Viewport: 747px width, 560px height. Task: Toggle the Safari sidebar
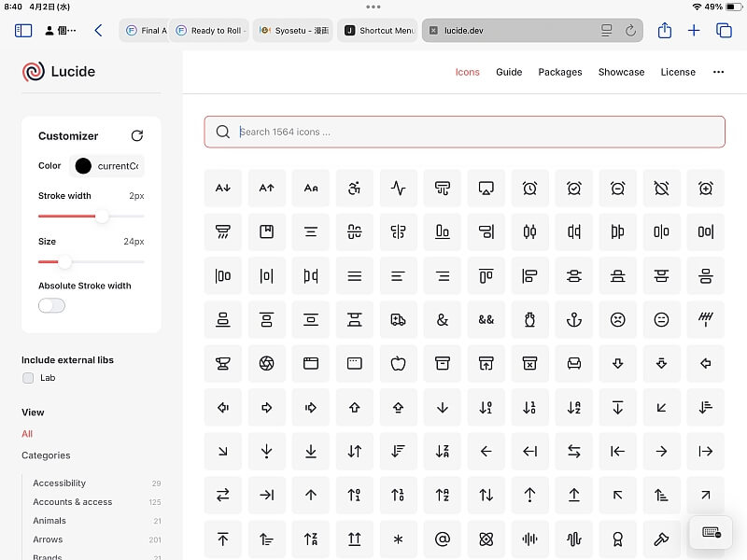pyautogui.click(x=22, y=31)
